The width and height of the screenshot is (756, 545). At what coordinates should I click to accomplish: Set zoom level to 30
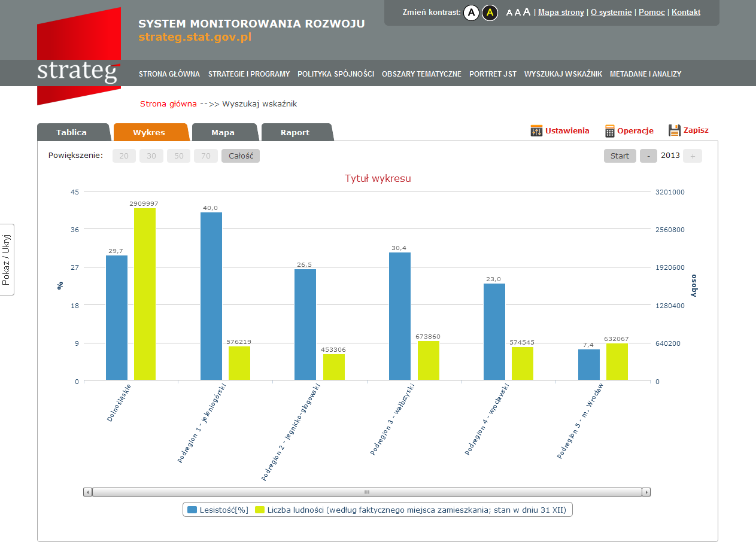point(151,156)
